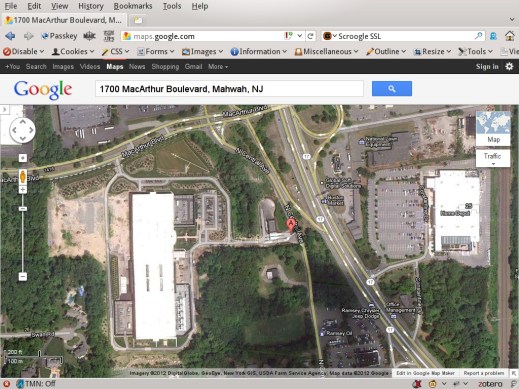
Task: Click the Gmail link
Action: (x=193, y=67)
